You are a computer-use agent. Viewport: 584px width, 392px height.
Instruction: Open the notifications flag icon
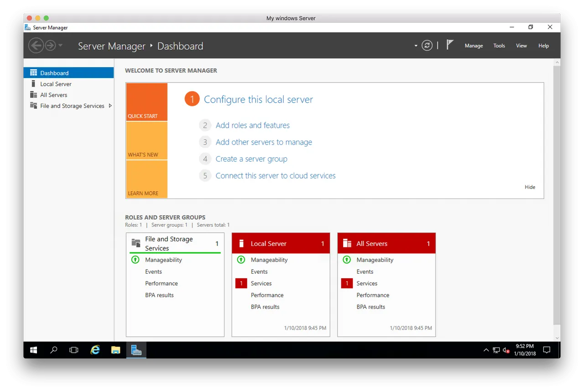click(x=450, y=45)
